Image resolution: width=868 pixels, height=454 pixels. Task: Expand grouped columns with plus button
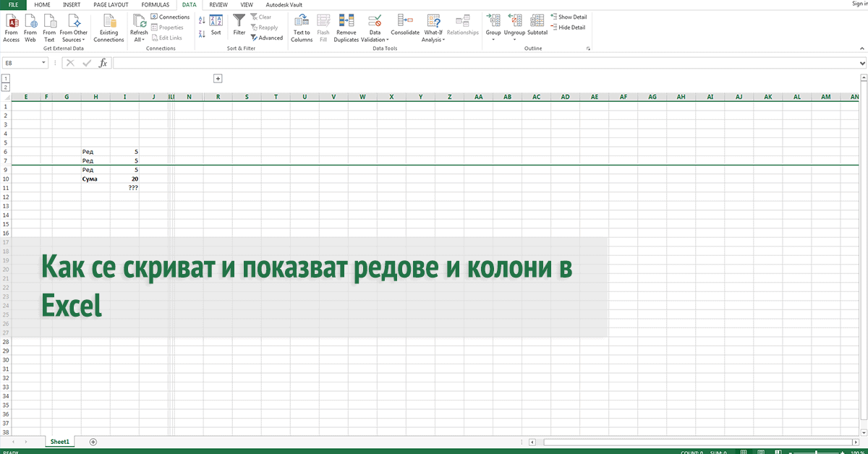click(x=218, y=78)
